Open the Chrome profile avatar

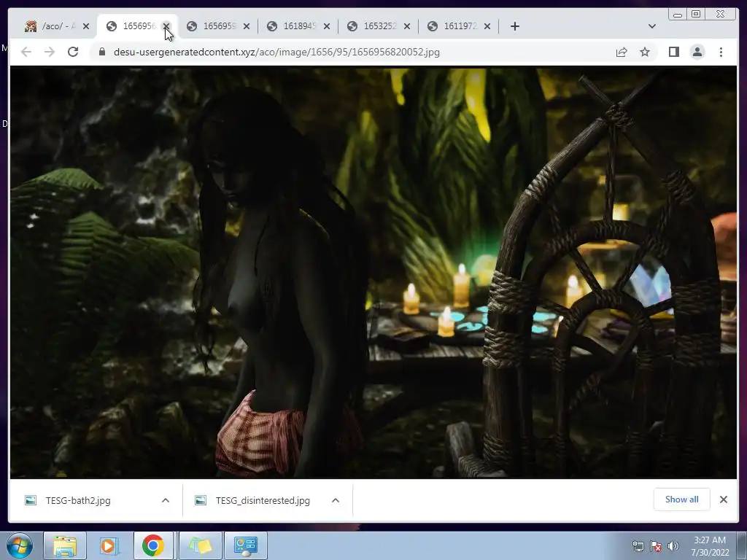tap(697, 52)
